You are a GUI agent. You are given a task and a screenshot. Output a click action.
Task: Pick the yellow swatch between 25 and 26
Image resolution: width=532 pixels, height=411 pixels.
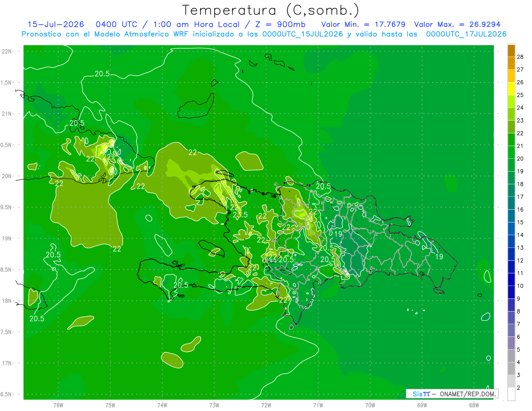[511, 89]
